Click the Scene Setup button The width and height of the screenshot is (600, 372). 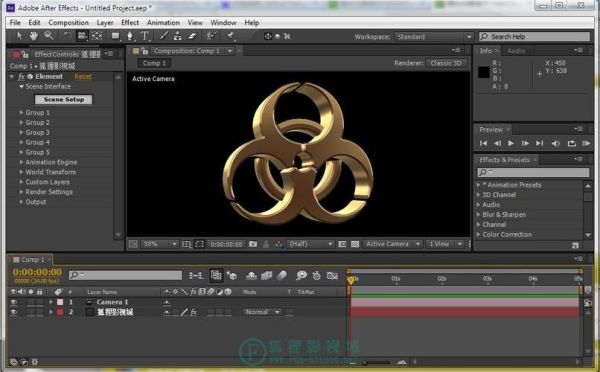pyautogui.click(x=64, y=100)
